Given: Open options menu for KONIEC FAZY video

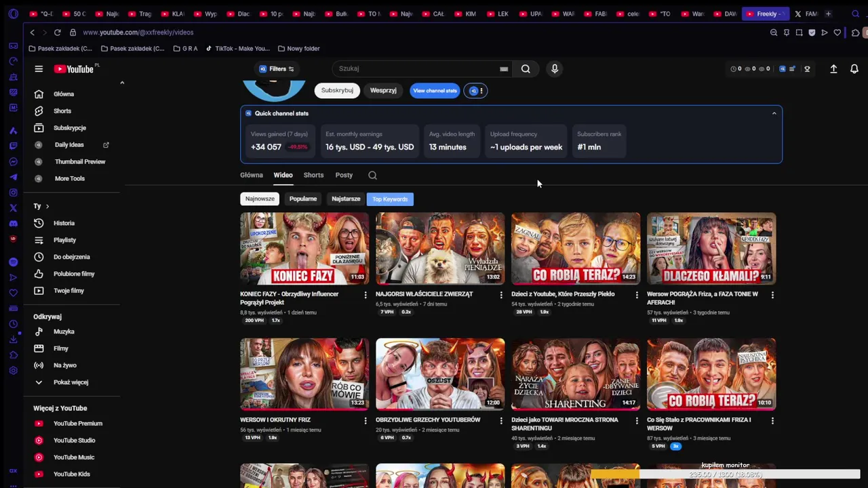Looking at the screenshot, I should (x=366, y=295).
